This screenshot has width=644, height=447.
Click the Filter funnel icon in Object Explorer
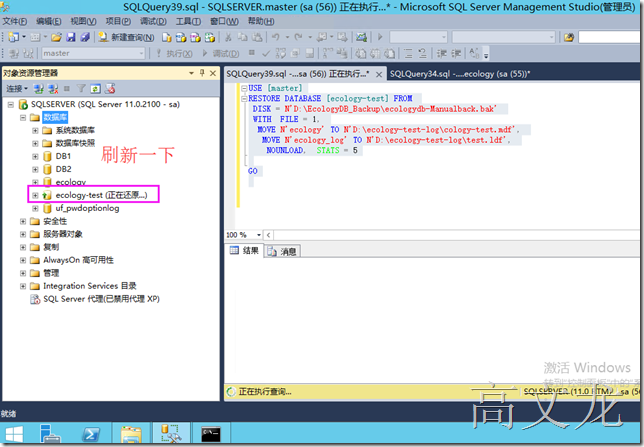click(x=81, y=88)
